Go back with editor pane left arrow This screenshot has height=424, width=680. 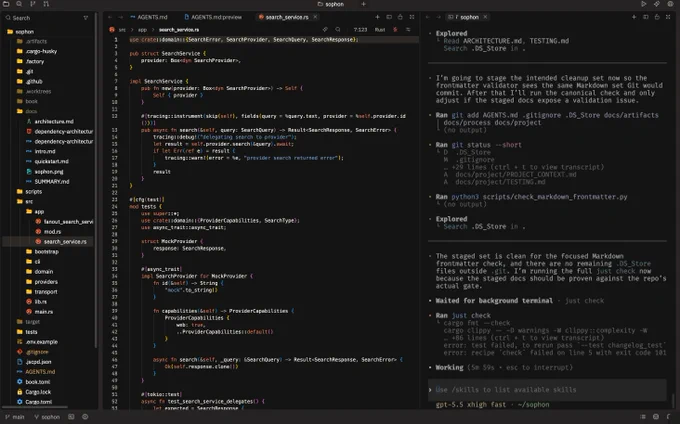point(110,17)
